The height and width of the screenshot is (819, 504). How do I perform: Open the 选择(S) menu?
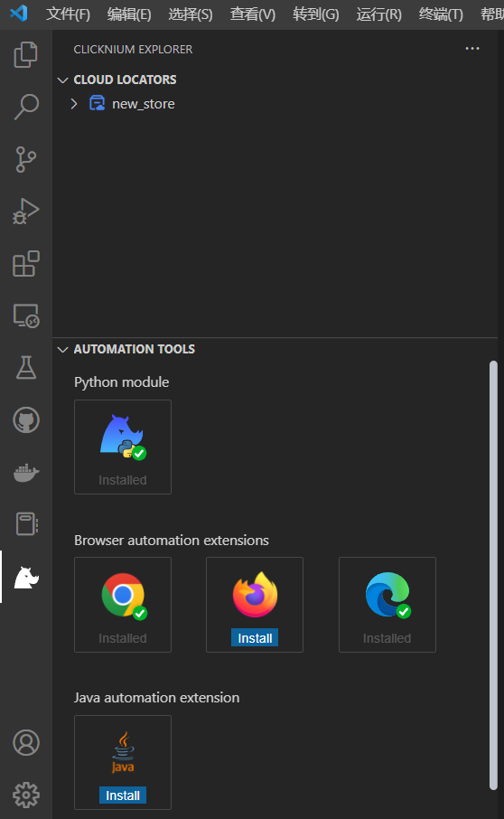pyautogui.click(x=191, y=14)
